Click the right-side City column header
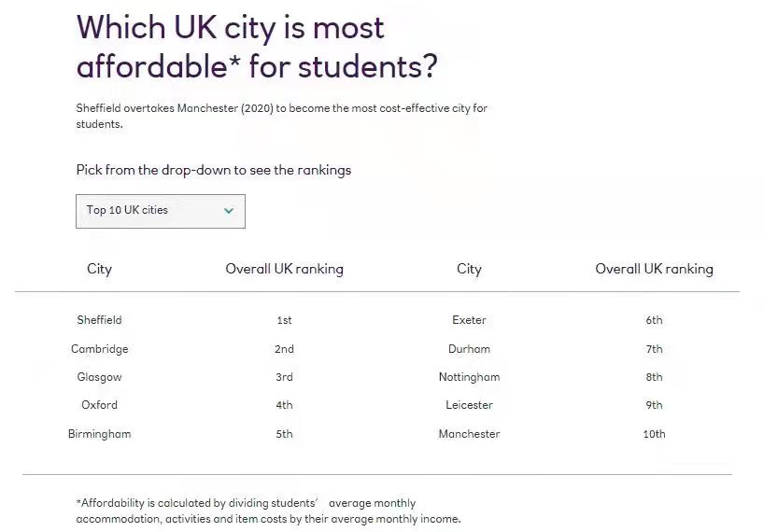 tap(469, 269)
